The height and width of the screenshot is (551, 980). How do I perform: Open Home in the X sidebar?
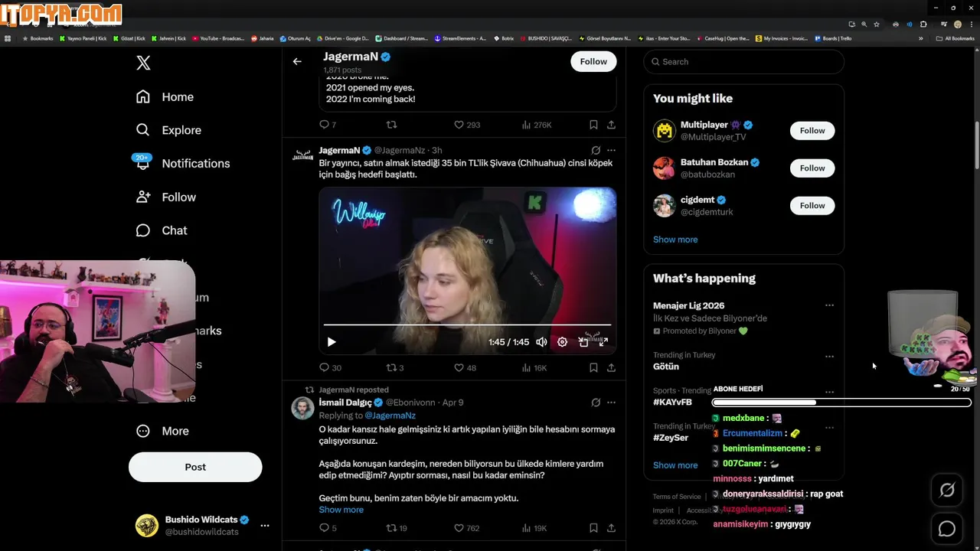[165, 96]
